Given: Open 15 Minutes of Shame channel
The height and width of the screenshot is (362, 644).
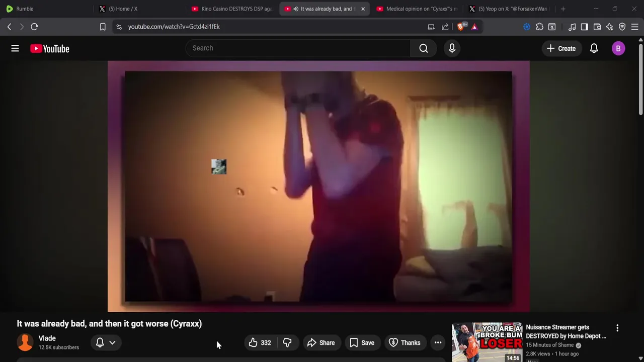Looking at the screenshot, I should click(x=549, y=345).
